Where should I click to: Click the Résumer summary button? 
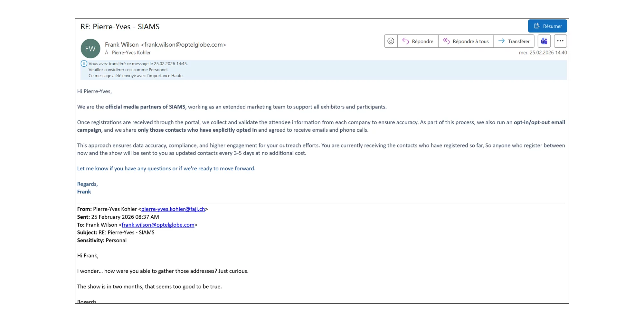tap(547, 26)
